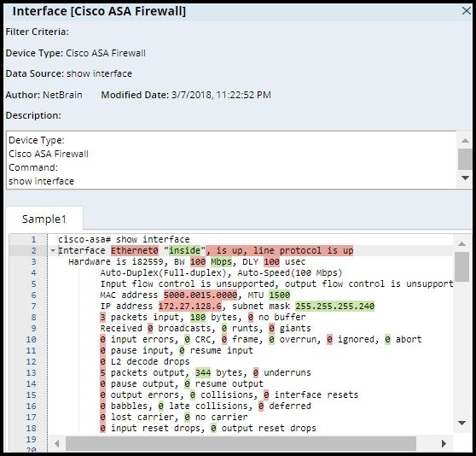Click highlighted 0 before 'output reset drops'

click(214, 428)
